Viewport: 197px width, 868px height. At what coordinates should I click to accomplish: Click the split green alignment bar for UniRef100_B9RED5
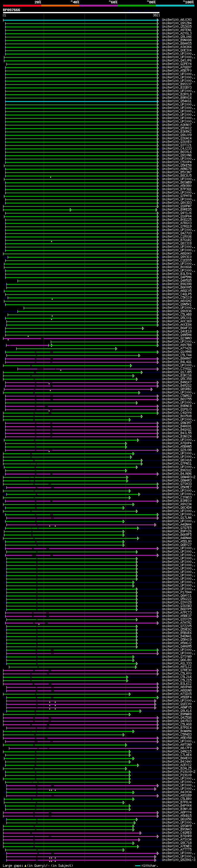[80, 210]
